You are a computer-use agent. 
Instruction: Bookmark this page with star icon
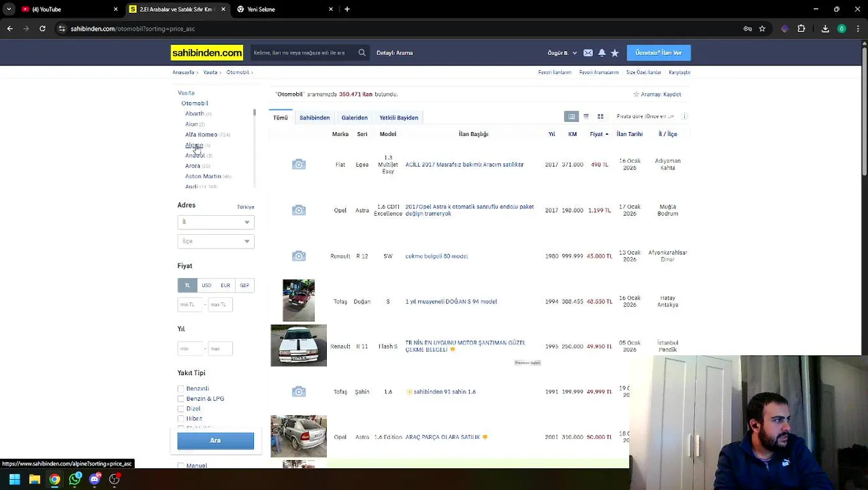click(762, 29)
